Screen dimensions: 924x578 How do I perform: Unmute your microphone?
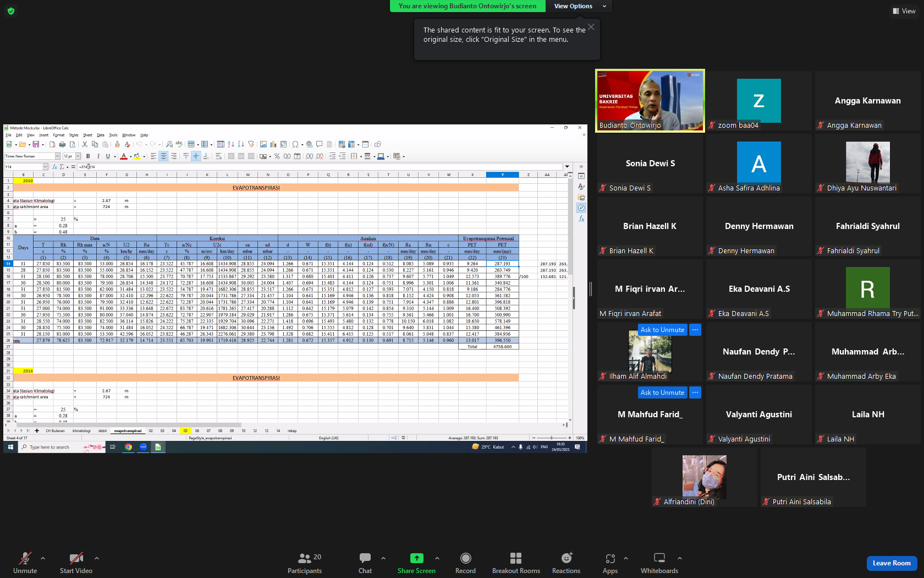pos(25,563)
